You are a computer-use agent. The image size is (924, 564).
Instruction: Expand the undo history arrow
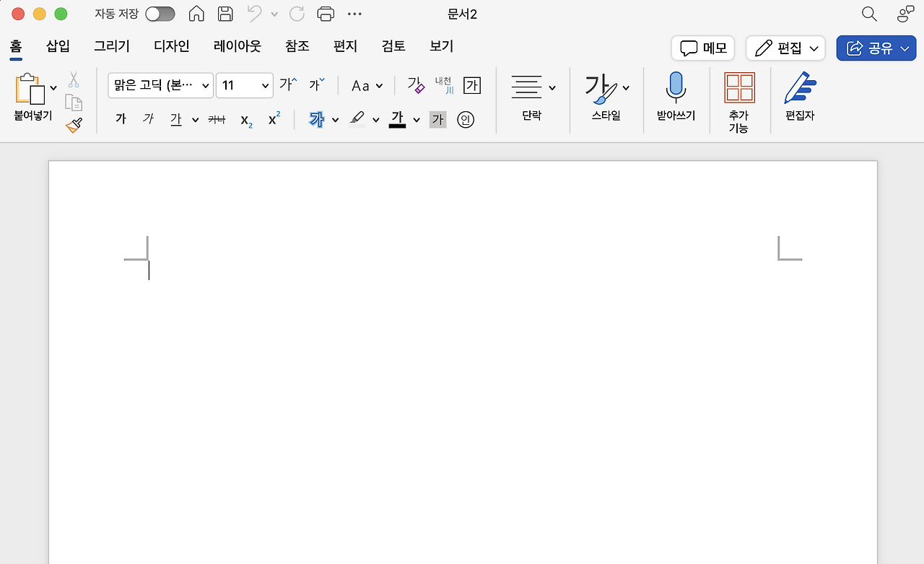tap(274, 14)
